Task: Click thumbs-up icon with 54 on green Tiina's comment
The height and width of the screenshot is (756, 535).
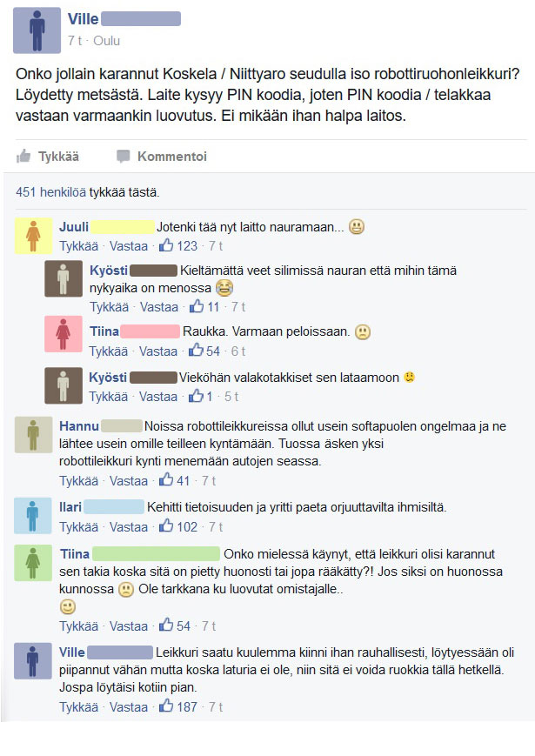Action: [166, 626]
